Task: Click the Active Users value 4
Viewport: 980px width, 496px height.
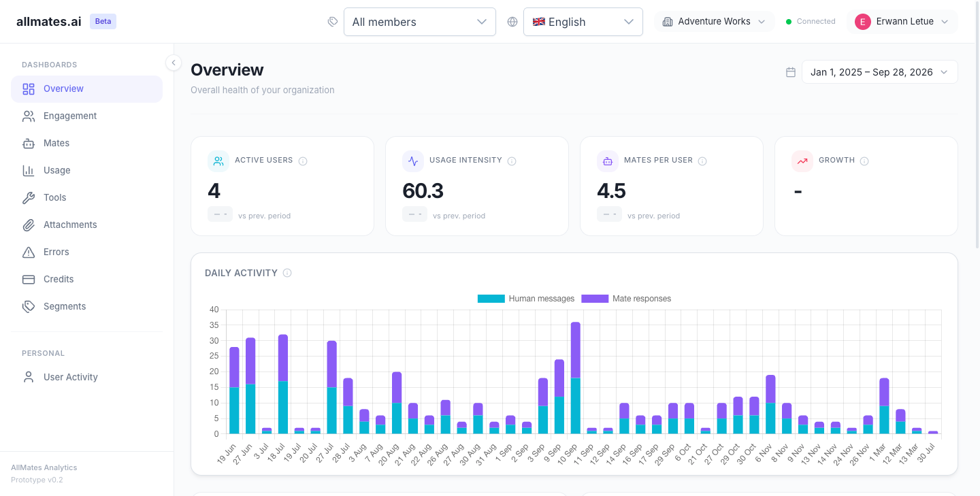Action: coord(214,191)
